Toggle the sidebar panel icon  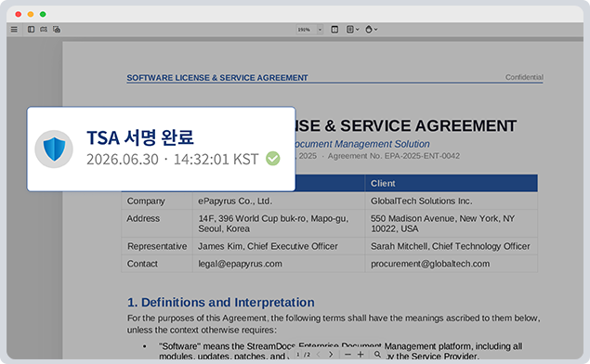32,30
